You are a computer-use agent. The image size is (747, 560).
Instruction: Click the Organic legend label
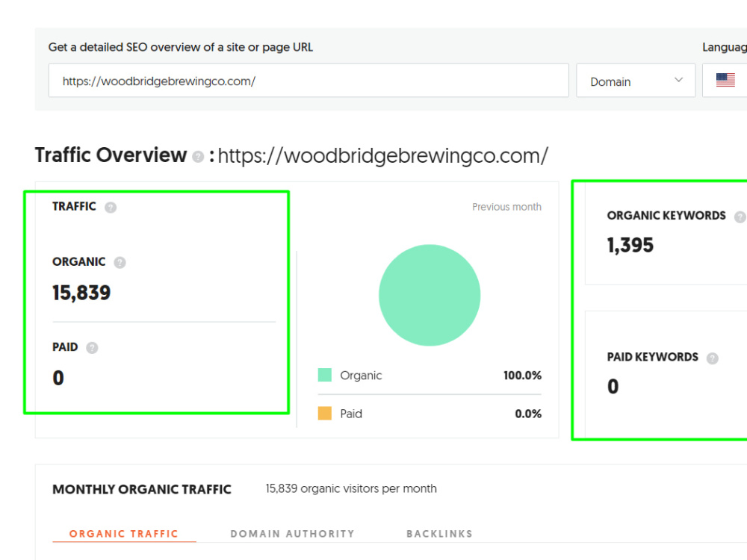(x=361, y=376)
